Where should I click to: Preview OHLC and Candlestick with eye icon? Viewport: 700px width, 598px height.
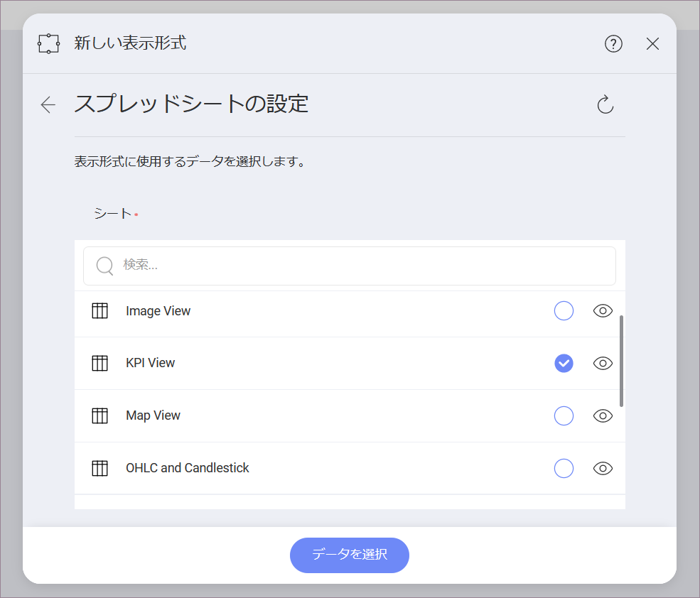(603, 469)
